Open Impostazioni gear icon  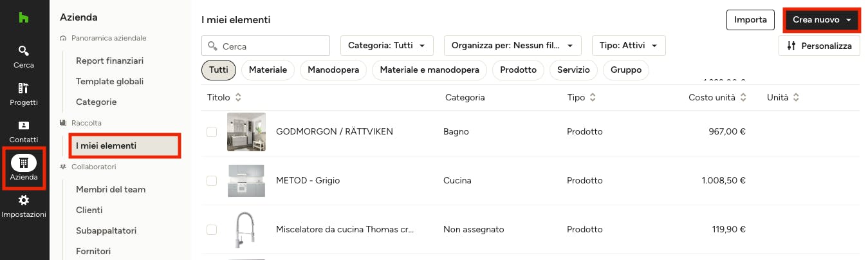point(24,200)
